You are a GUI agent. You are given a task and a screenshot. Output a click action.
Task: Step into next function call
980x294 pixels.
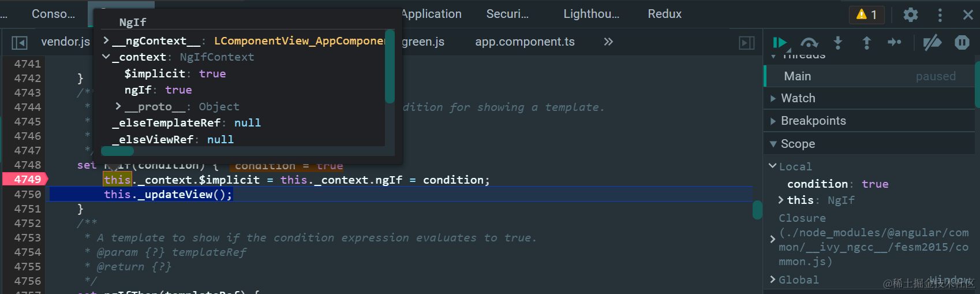click(x=838, y=42)
